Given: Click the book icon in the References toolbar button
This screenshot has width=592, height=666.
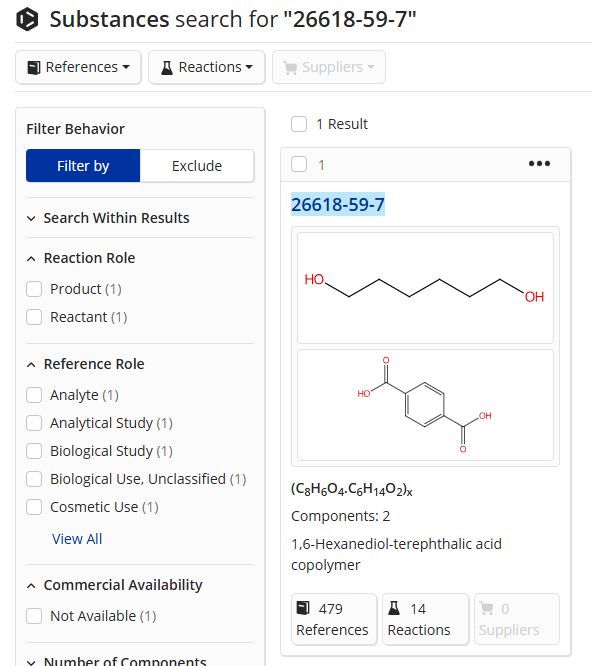Looking at the screenshot, I should click(x=34, y=68).
